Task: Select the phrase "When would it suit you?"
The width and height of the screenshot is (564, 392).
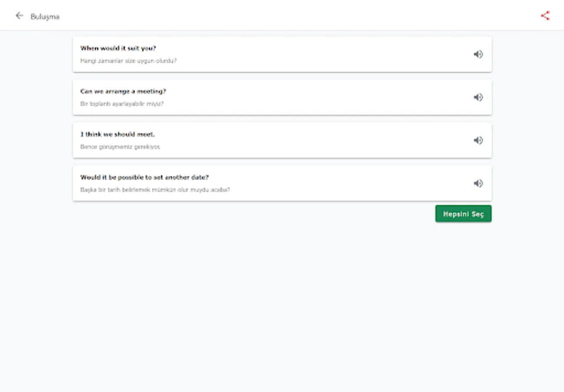Action: pos(118,48)
